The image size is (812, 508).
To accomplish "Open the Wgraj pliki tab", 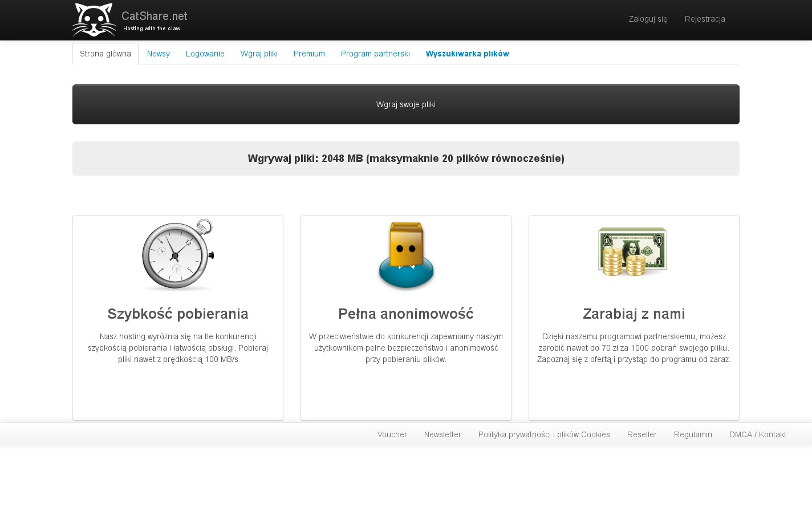I will coord(259,54).
